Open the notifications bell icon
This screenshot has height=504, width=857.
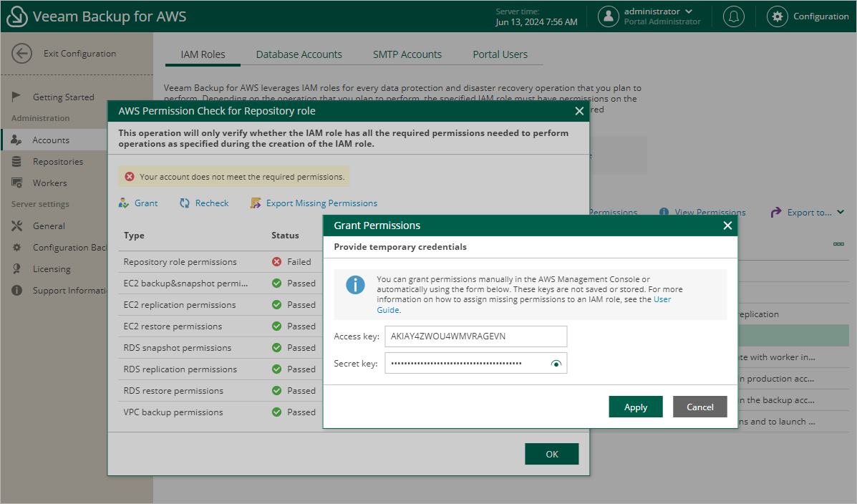(x=733, y=16)
